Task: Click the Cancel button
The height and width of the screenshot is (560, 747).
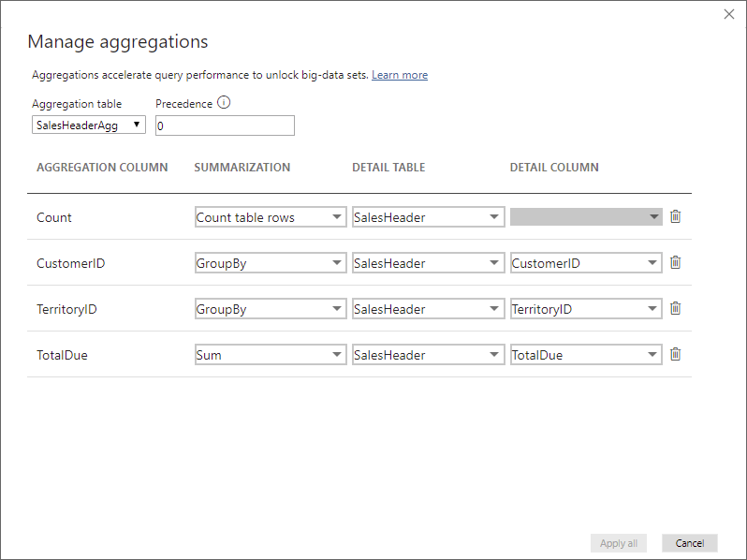Action: pyautogui.click(x=689, y=543)
